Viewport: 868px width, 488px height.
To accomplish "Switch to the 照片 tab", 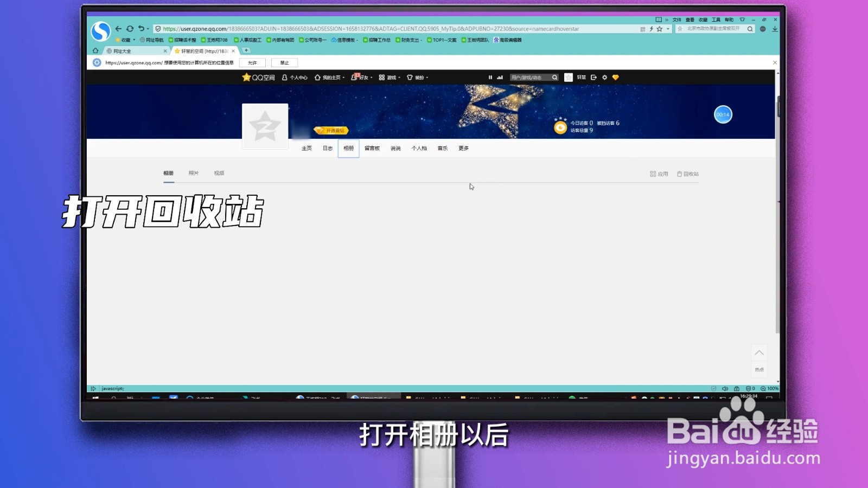I will pyautogui.click(x=194, y=172).
